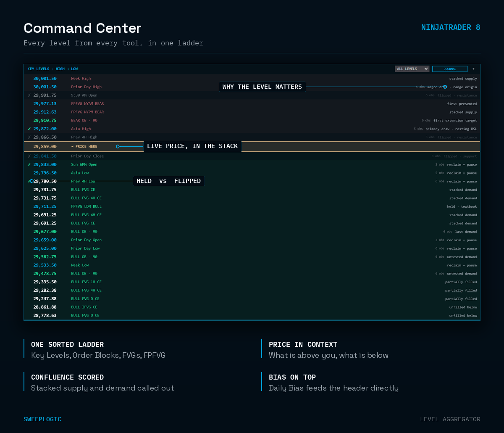The width and height of the screenshot is (504, 433).
Task: Click the 'held · textbook' note
Action: [x=462, y=206]
